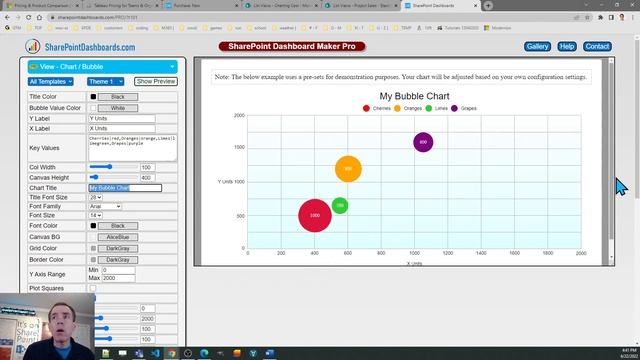
Task: Click the Canvas BG AliceBlue button
Action: (118, 237)
